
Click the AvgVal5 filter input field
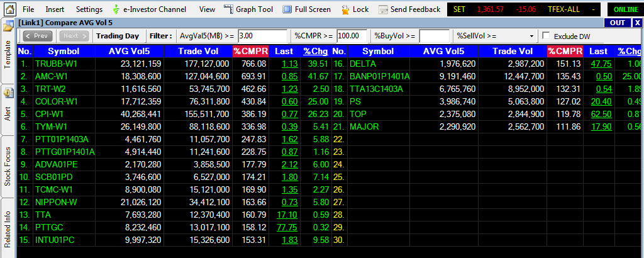(262, 36)
